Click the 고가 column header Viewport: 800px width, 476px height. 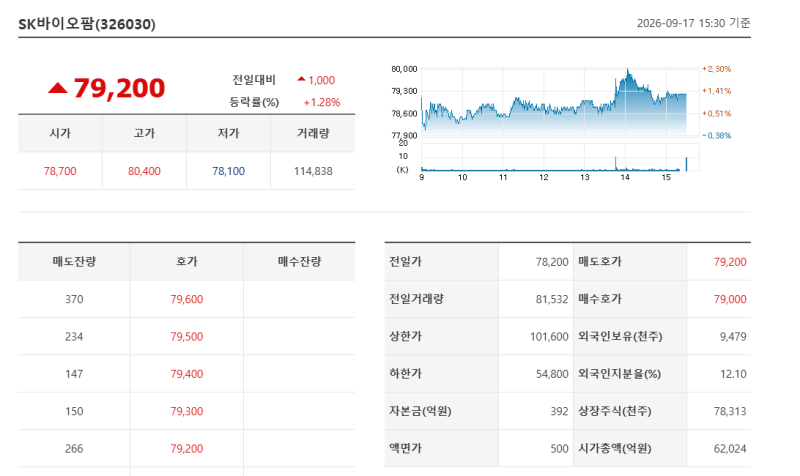[x=144, y=133]
